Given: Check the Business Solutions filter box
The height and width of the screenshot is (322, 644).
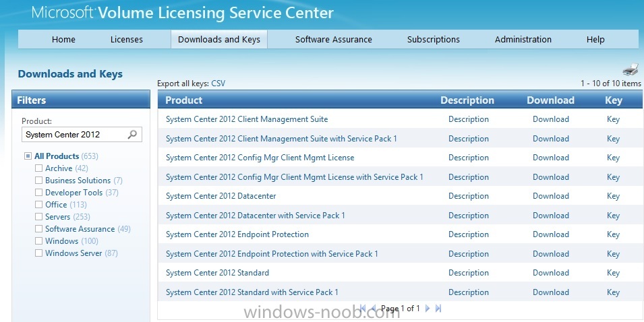Looking at the screenshot, I should tap(38, 180).
